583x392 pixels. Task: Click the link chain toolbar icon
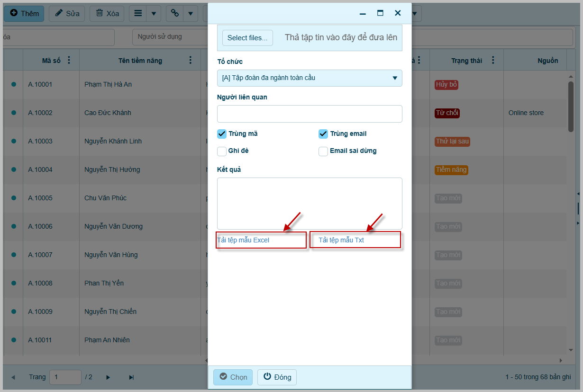tap(174, 13)
